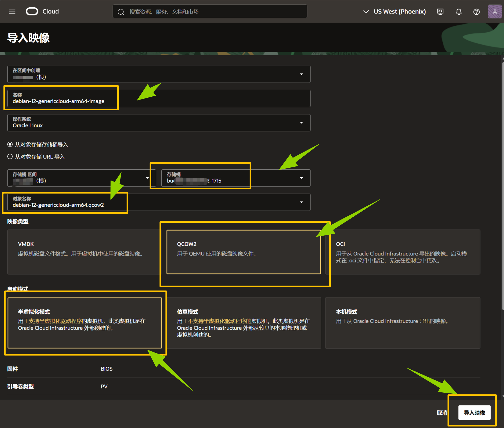
Task: Open the hamburger navigation menu
Action: coord(12,12)
